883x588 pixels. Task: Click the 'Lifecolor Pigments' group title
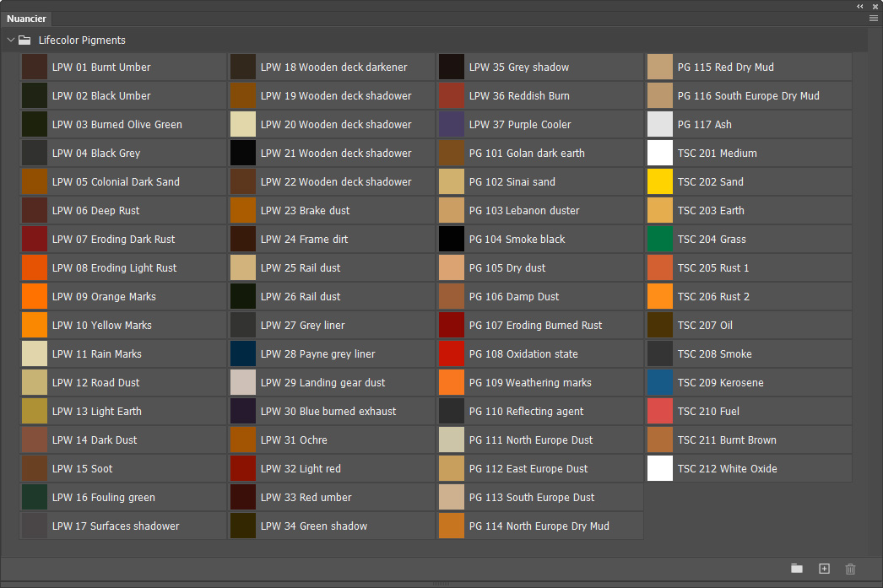tap(82, 40)
